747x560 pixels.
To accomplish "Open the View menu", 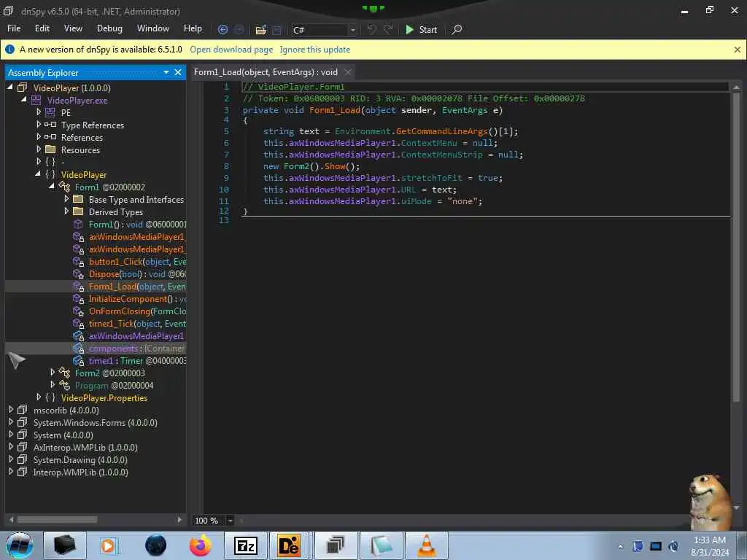I will point(73,28).
